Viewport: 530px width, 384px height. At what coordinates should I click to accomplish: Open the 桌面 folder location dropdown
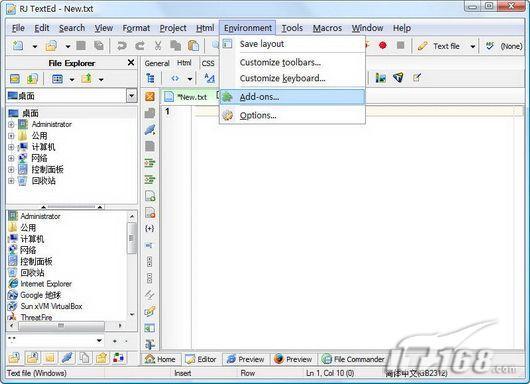[x=131, y=96]
